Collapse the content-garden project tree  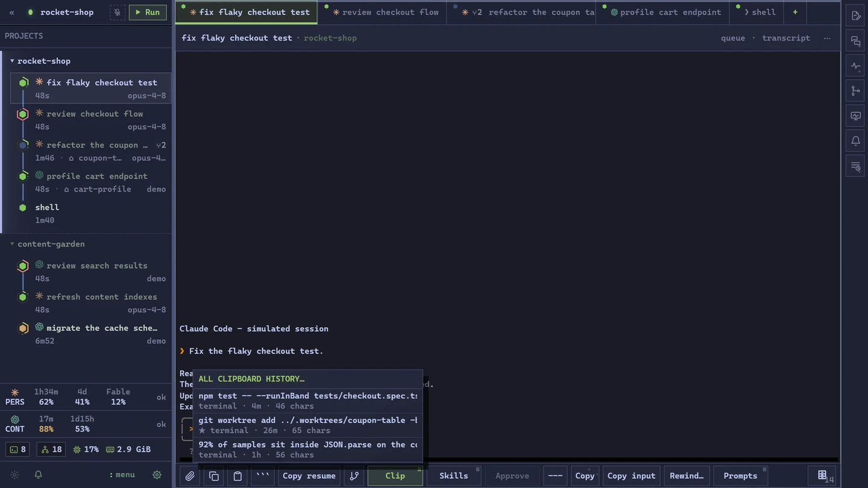coord(12,244)
